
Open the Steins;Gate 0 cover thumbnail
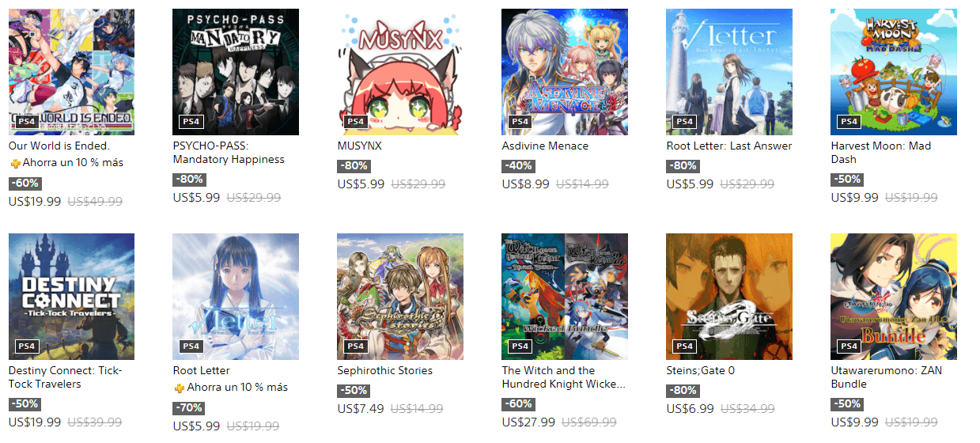point(729,297)
